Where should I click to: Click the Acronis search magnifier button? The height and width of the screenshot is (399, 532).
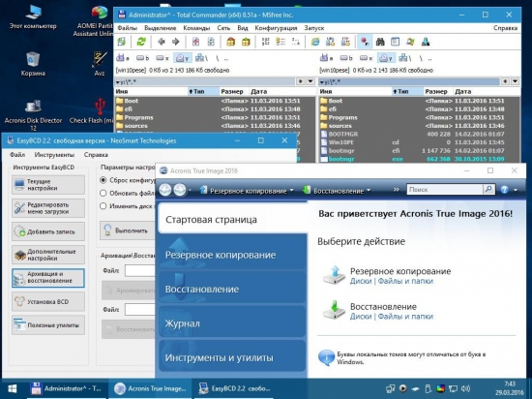[x=488, y=189]
